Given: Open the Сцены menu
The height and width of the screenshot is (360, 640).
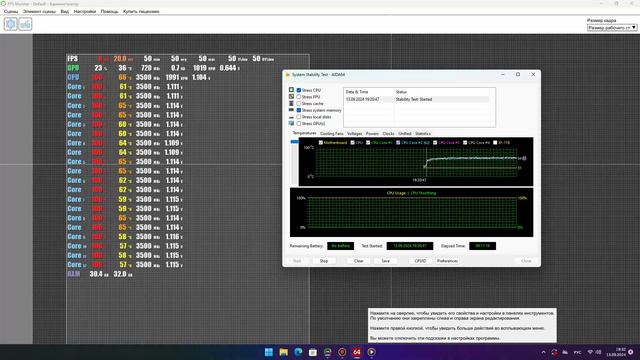Looking at the screenshot, I should [11, 11].
